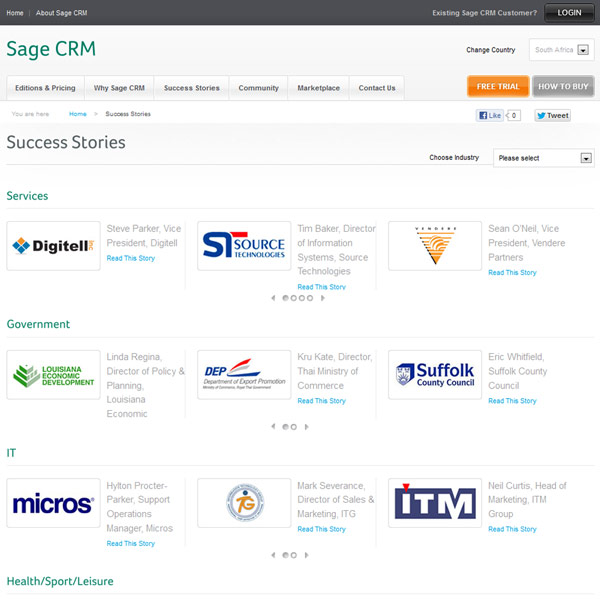
Task: Select the second page dot in Government carousel
Action: tap(293, 426)
